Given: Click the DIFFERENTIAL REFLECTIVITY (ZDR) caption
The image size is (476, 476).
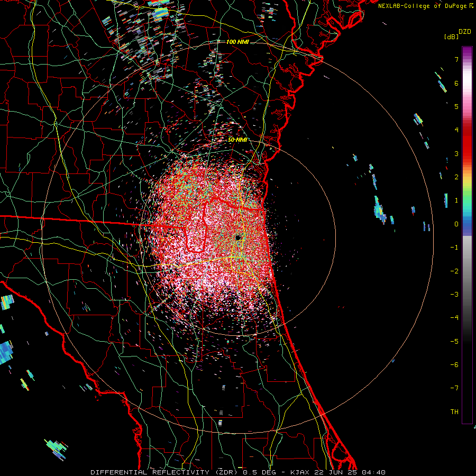Looking at the screenshot, I should 165,472.
